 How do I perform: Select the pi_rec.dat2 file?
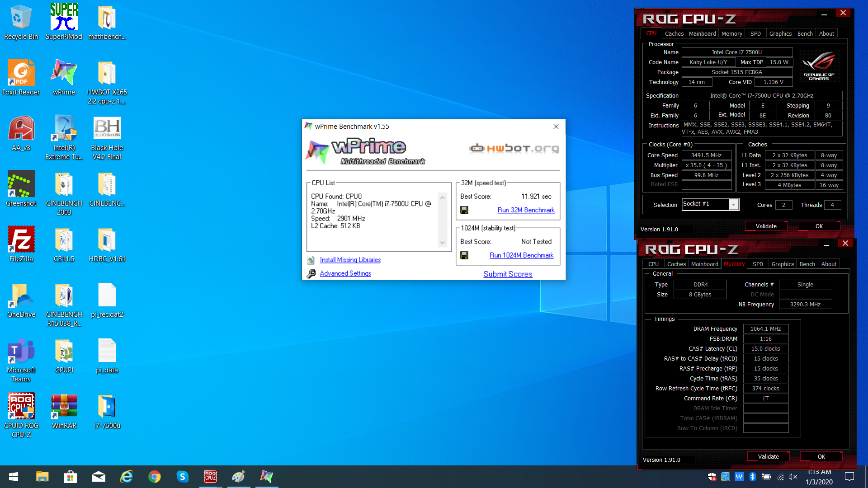107,300
